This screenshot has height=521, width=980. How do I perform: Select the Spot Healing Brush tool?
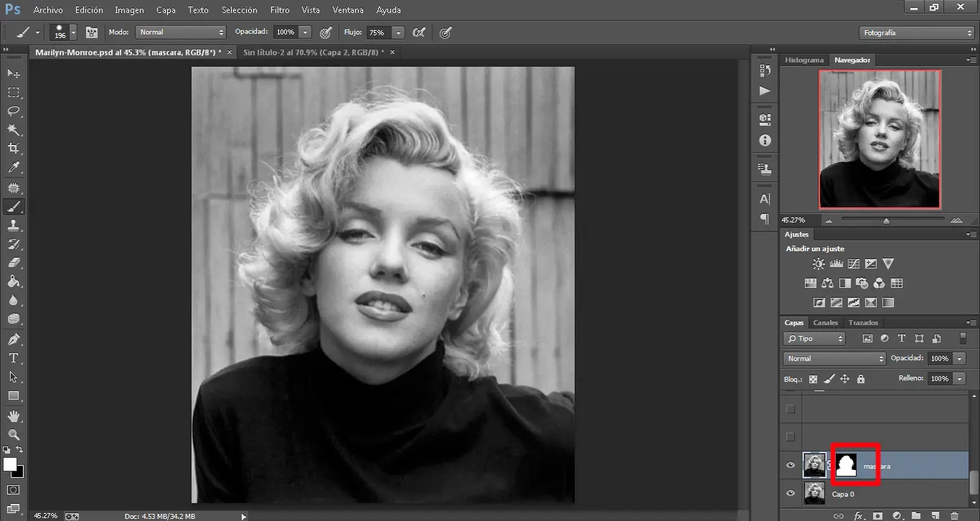14,188
